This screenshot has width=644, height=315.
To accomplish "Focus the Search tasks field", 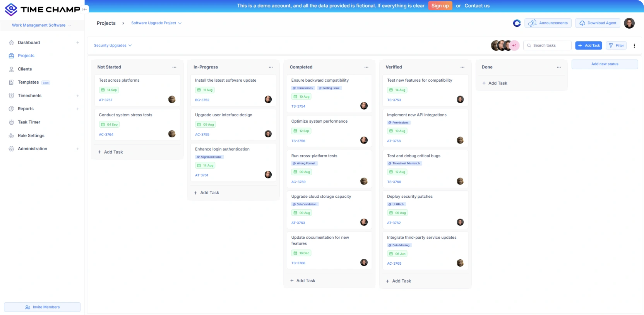I will click(x=547, y=46).
